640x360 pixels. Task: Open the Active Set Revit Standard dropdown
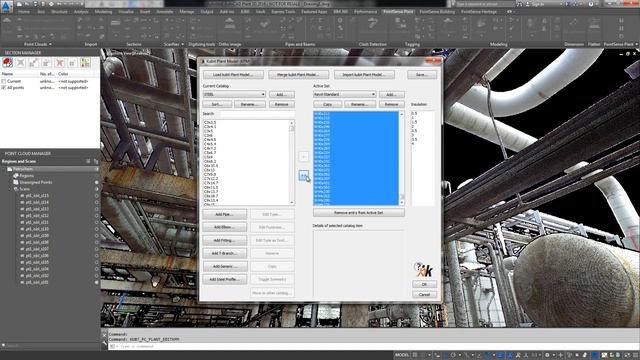(344, 94)
